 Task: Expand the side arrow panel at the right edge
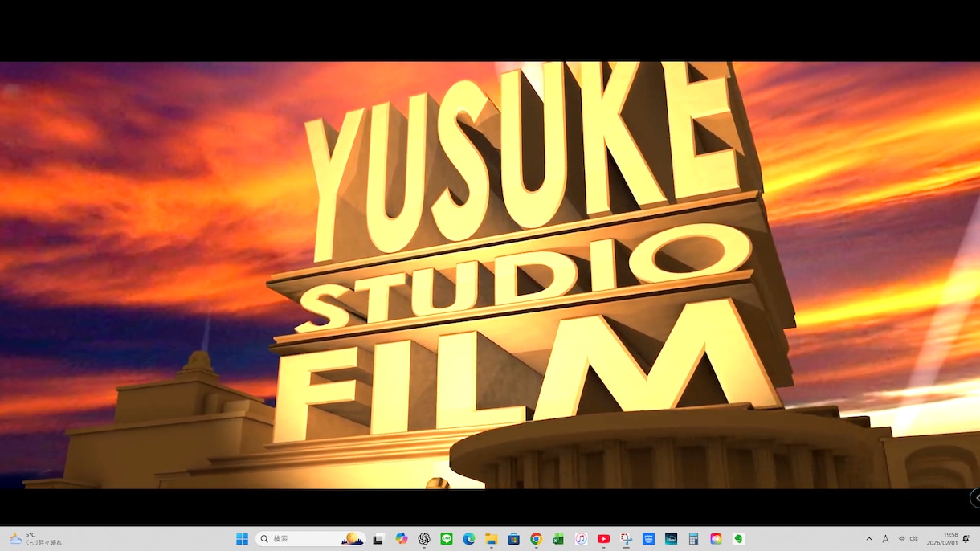pos(975,498)
